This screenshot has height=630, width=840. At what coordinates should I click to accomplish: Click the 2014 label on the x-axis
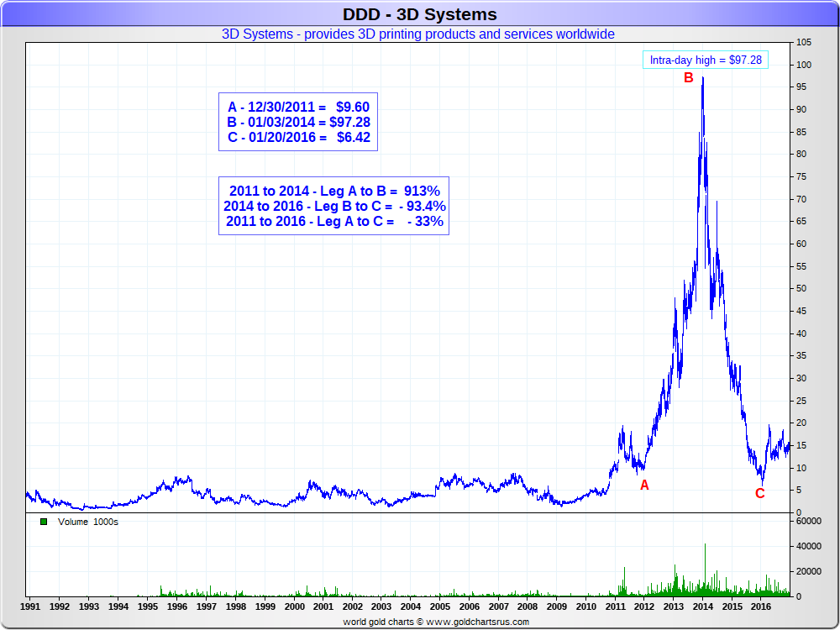(703, 606)
